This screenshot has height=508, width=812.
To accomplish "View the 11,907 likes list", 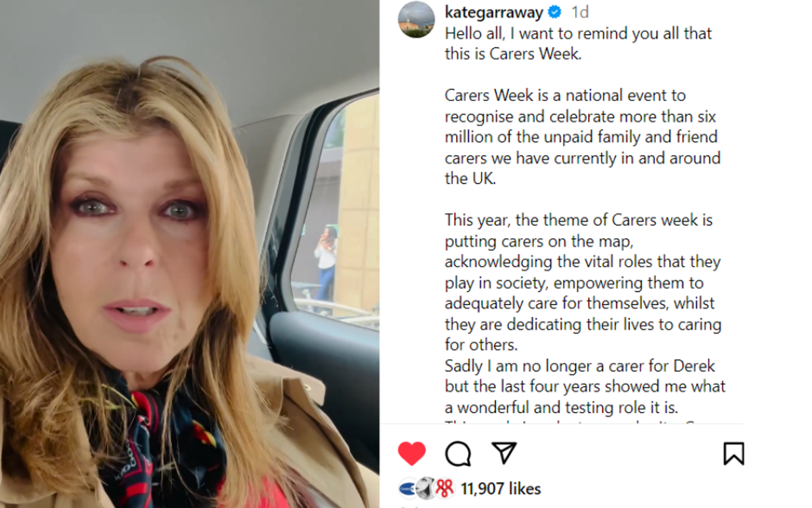I will pos(501,488).
